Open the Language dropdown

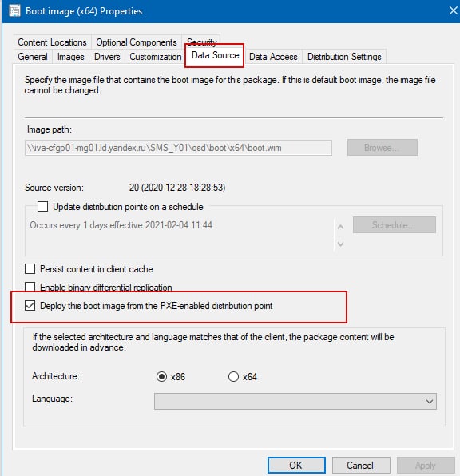tap(295, 401)
